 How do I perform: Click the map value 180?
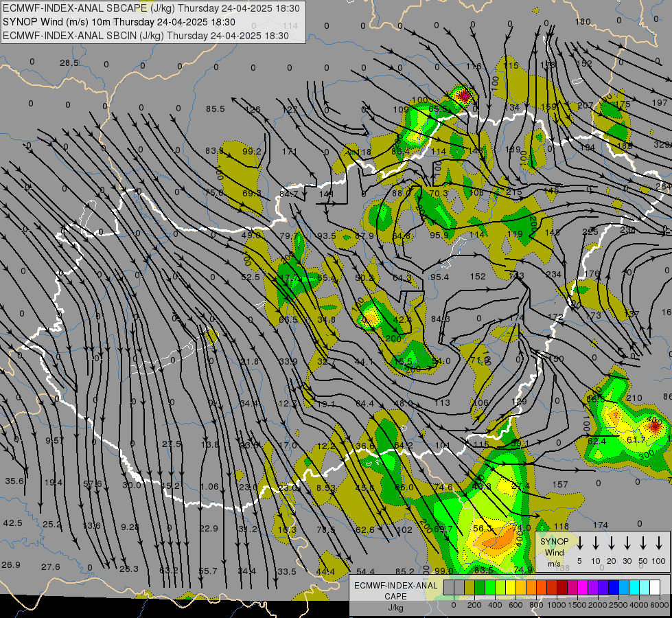pos(583,22)
